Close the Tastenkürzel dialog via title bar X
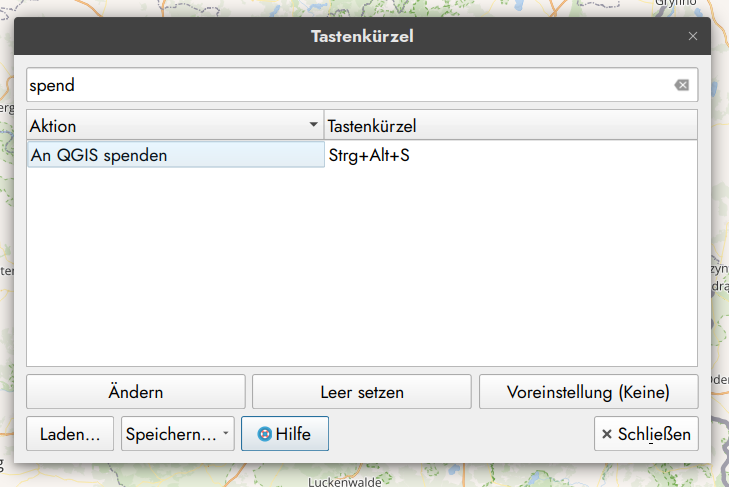The width and height of the screenshot is (729, 487). (x=693, y=36)
